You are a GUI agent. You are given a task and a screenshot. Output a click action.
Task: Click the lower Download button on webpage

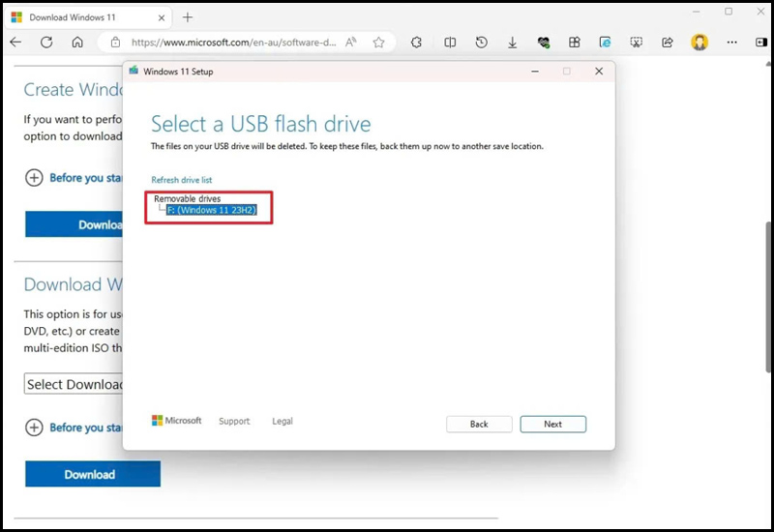[93, 474]
